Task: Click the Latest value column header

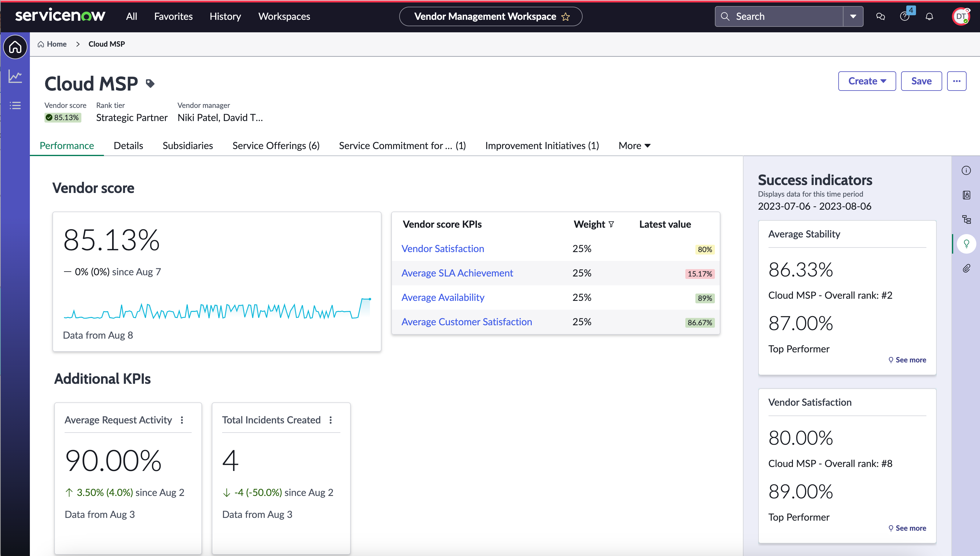Action: (x=665, y=225)
